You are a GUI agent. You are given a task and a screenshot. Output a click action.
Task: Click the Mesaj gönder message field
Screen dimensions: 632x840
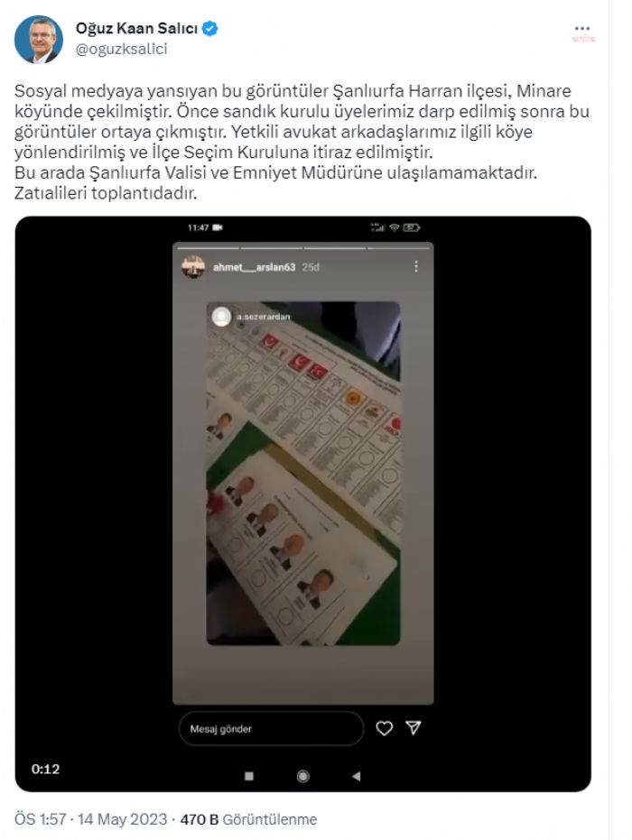pyautogui.click(x=271, y=729)
